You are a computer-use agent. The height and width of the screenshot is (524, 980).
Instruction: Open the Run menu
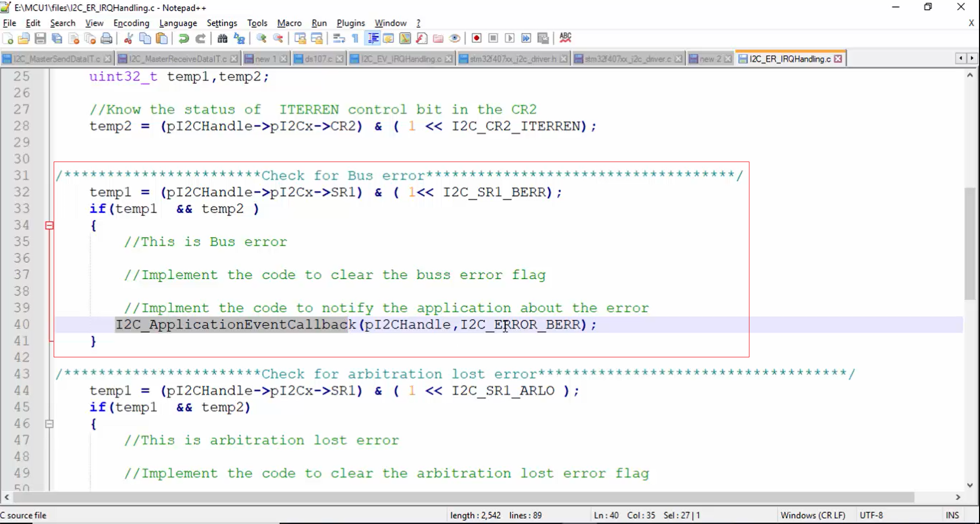(319, 23)
